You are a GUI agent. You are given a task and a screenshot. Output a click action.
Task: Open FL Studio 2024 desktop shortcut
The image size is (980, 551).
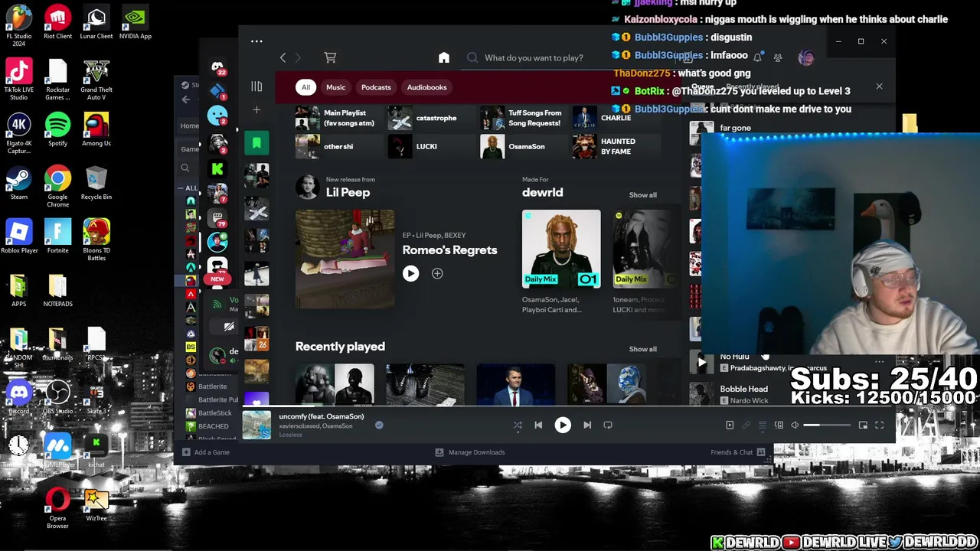pos(19,24)
